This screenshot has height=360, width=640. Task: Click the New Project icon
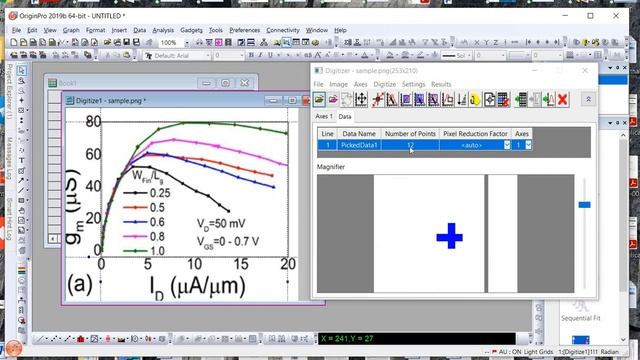(x=13, y=42)
